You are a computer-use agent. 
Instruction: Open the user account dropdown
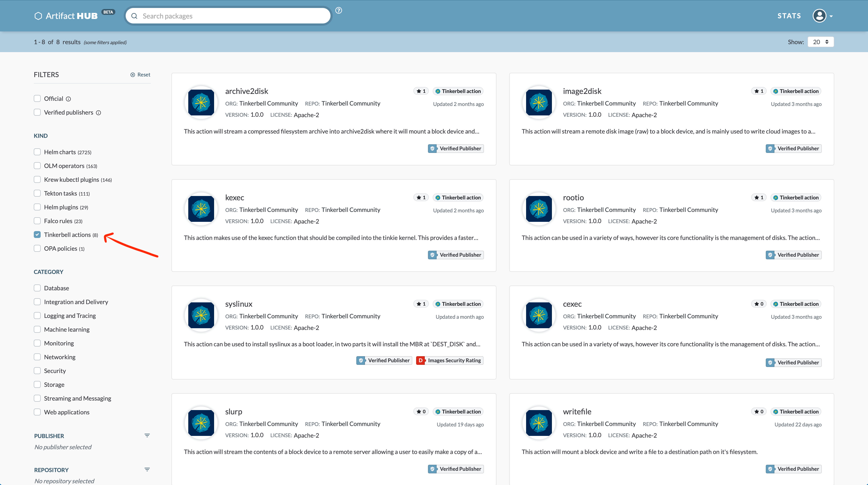click(822, 16)
